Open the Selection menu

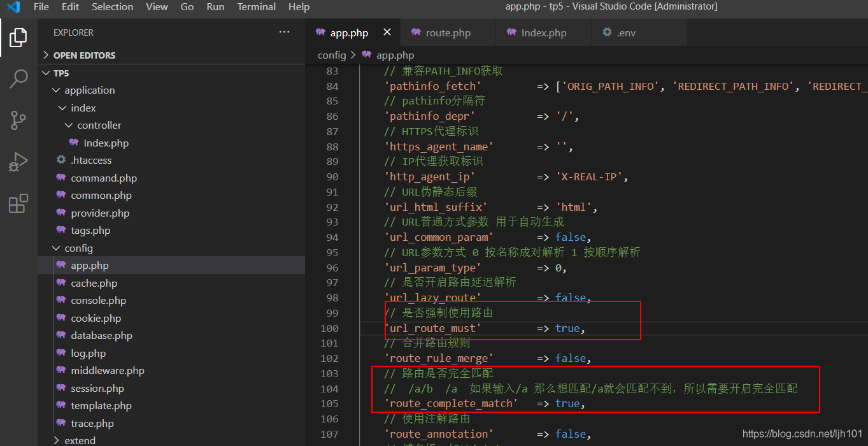pos(112,7)
